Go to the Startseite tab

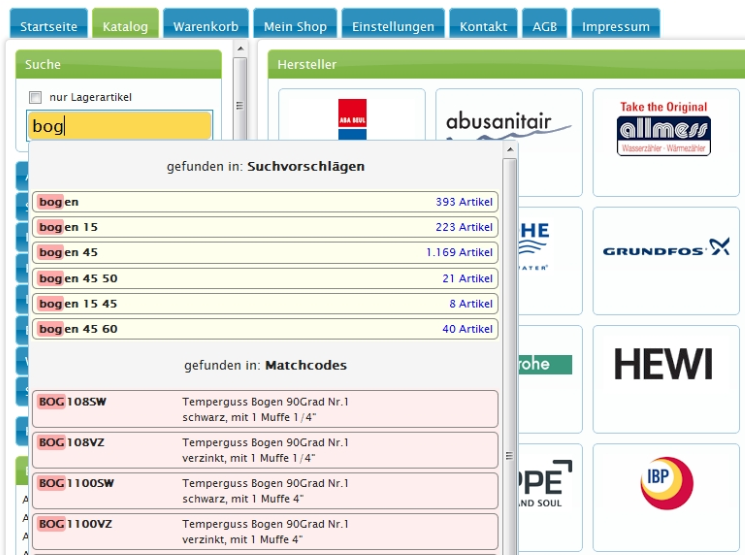pyautogui.click(x=48, y=27)
